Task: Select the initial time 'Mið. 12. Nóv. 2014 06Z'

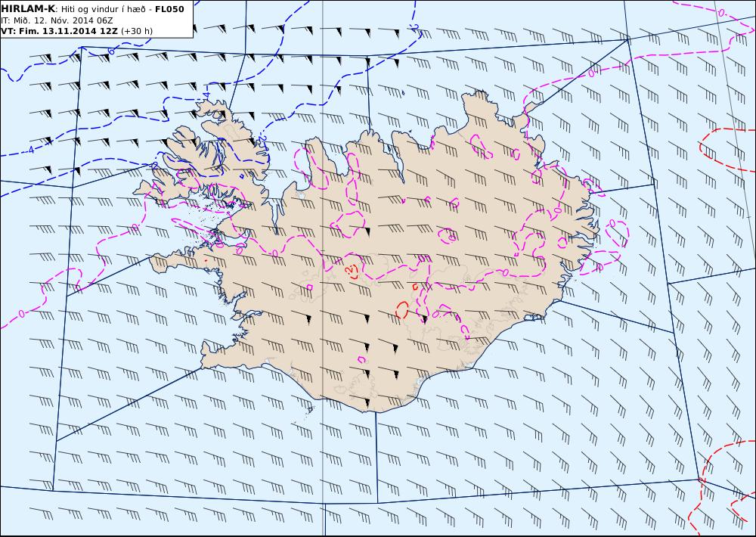Action: [64, 20]
